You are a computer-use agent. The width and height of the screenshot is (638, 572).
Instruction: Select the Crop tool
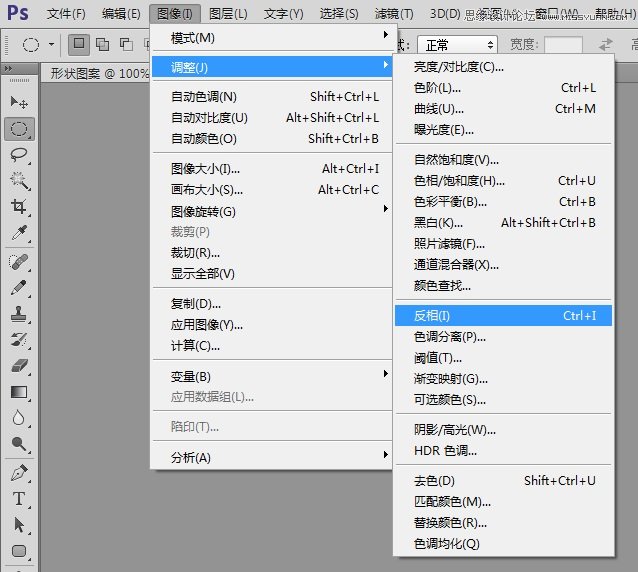19,207
